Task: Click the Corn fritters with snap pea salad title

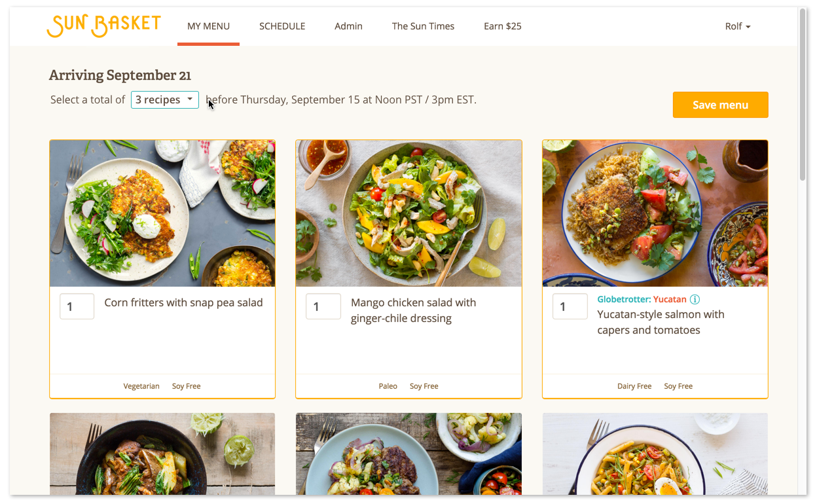Action: (x=183, y=302)
